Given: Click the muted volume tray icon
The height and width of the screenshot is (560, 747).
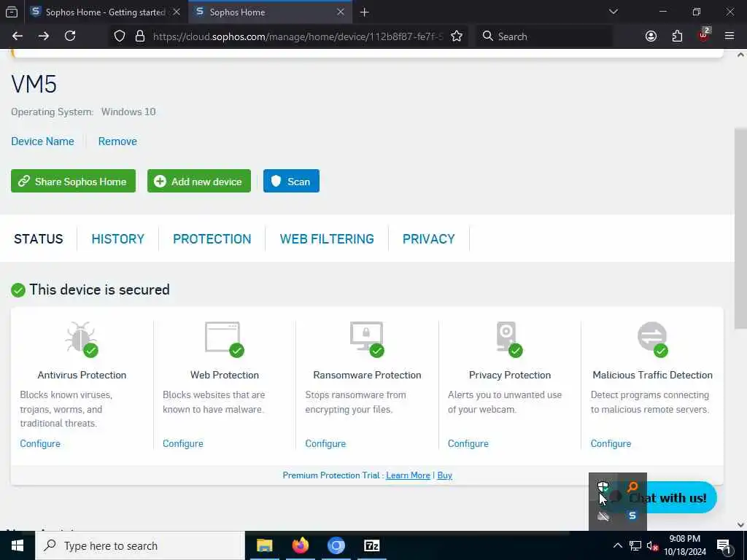Looking at the screenshot, I should 653,545.
